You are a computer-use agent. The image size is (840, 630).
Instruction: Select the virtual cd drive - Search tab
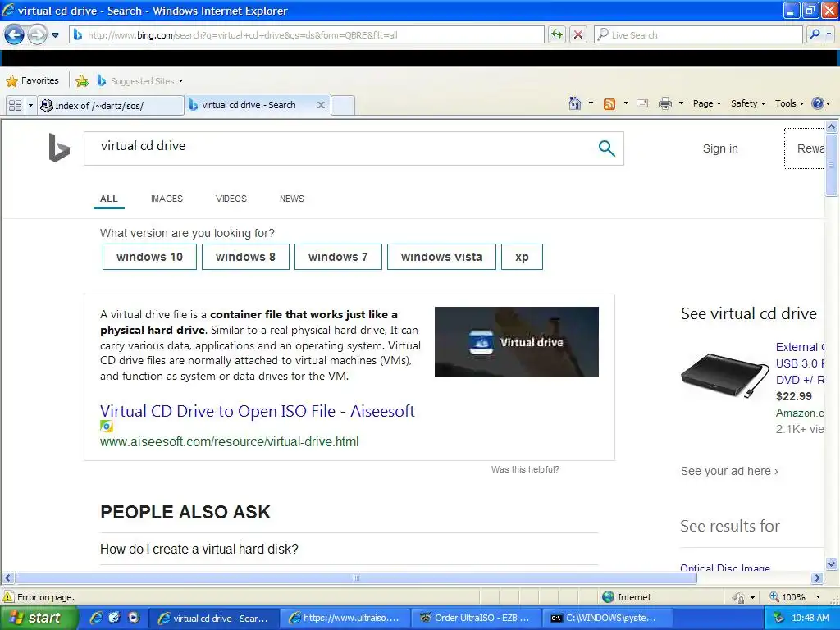249,105
